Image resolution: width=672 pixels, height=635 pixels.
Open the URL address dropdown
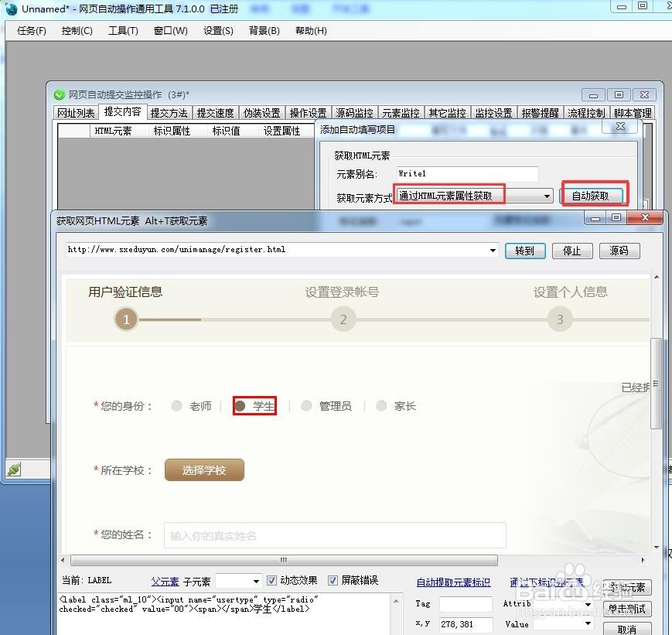click(492, 251)
